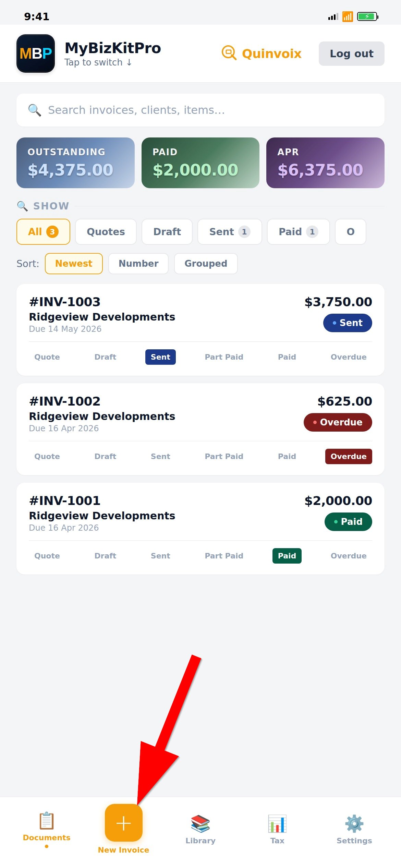Open the Library books icon
The image size is (401, 868).
[200, 824]
